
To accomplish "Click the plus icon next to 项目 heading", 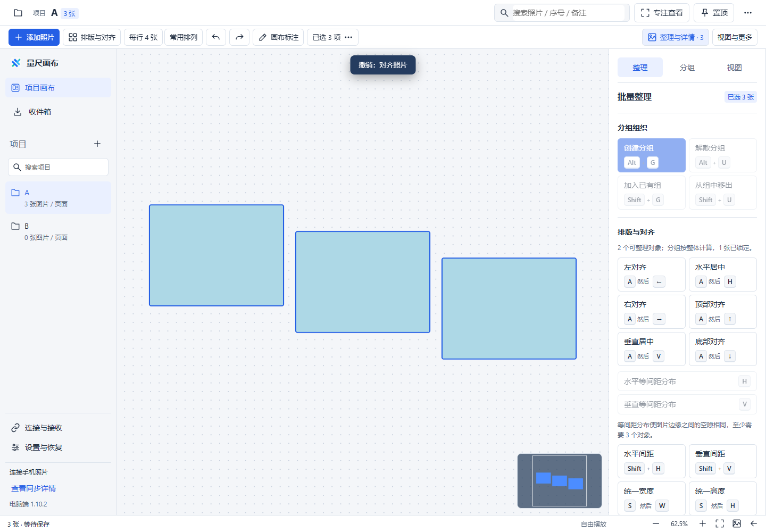I will (x=97, y=144).
